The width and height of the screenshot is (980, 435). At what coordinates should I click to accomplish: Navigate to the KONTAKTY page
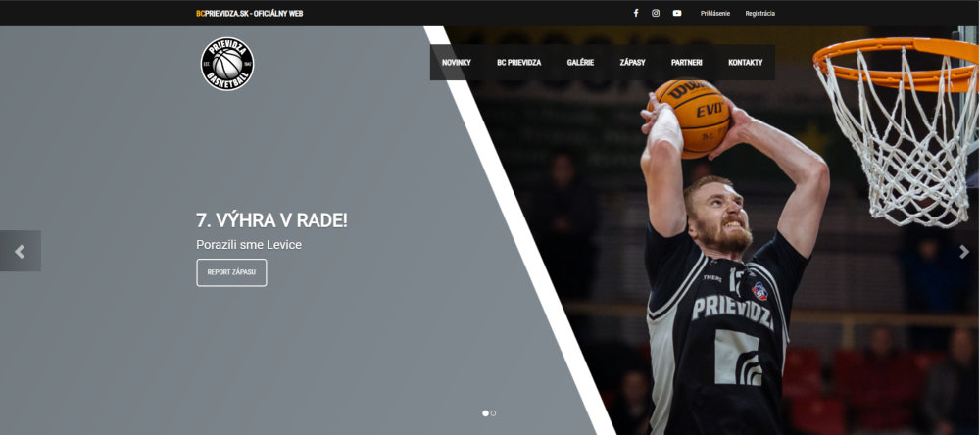[745, 63]
